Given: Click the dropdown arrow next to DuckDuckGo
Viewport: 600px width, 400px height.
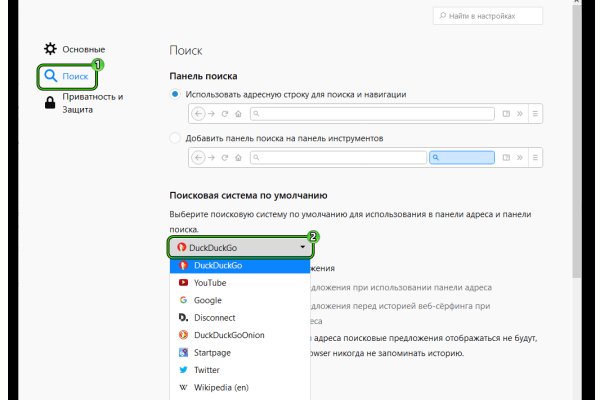Looking at the screenshot, I should click(x=302, y=246).
